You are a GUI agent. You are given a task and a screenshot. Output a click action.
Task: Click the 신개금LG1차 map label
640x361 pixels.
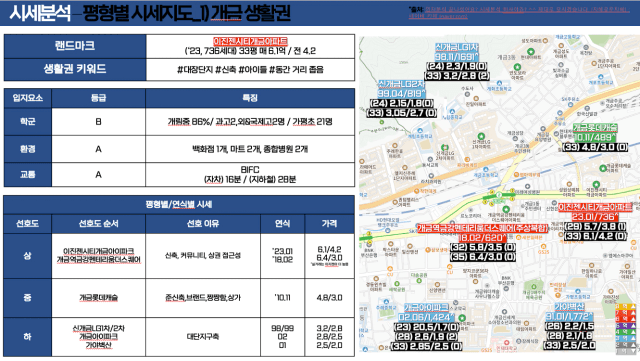click(x=457, y=47)
